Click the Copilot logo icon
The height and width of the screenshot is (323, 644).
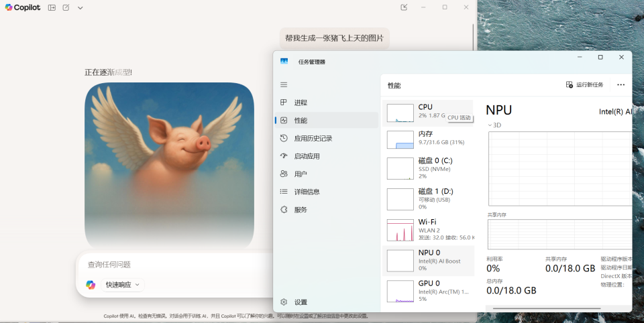tap(9, 7)
